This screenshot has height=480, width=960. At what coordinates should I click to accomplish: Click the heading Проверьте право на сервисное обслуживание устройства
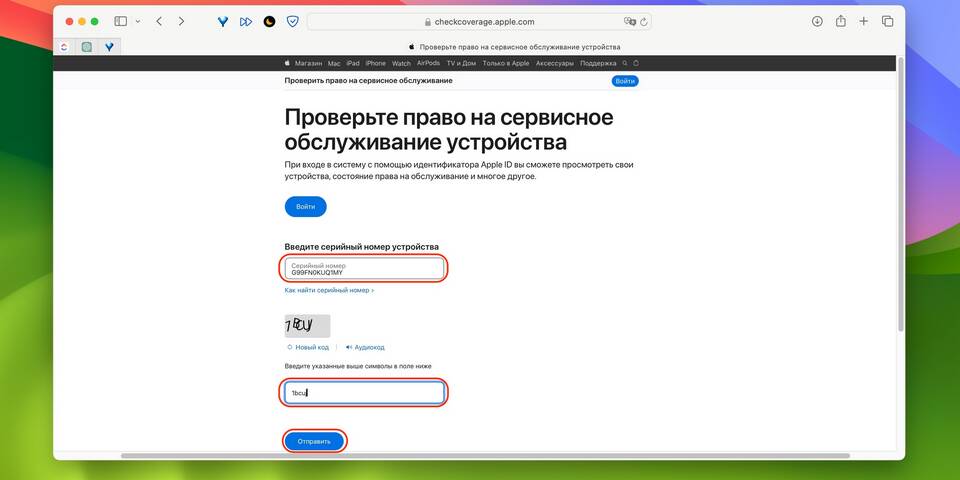449,130
